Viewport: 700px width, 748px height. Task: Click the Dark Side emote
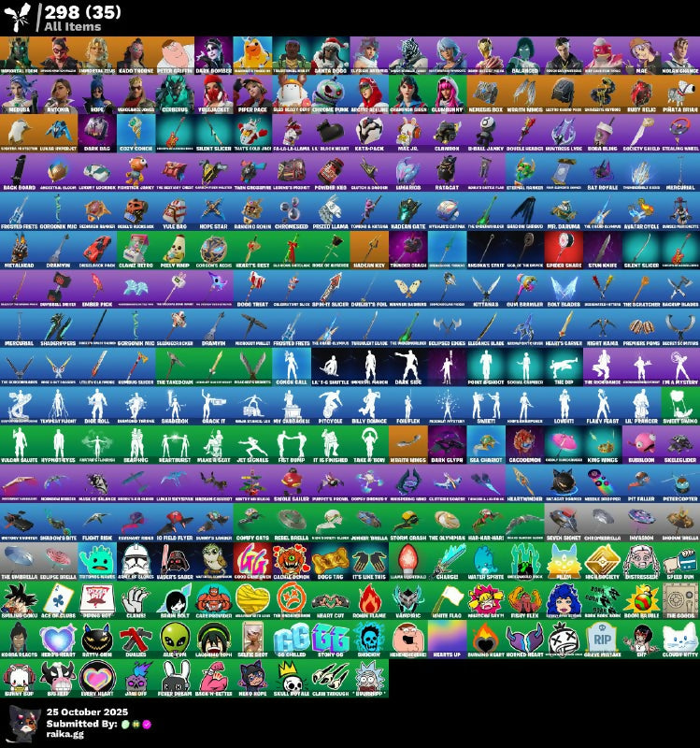[407, 366]
